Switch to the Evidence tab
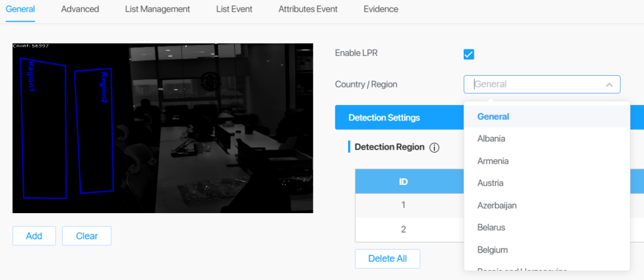This screenshot has width=644, height=280. (x=381, y=9)
